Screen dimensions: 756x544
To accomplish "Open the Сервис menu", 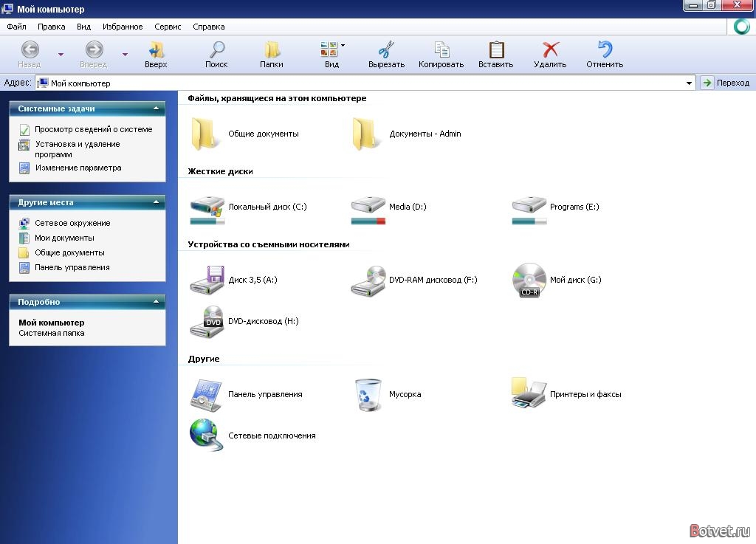I will click(168, 27).
